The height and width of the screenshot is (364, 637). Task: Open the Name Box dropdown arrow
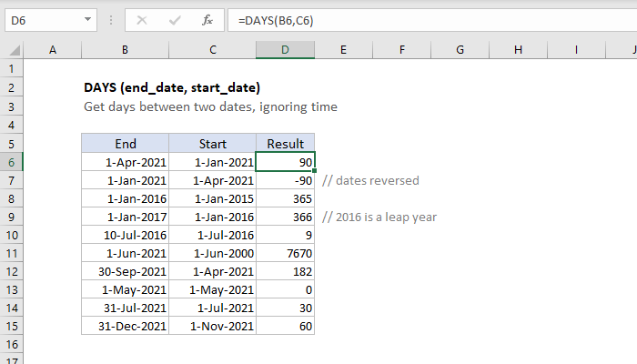[87, 19]
